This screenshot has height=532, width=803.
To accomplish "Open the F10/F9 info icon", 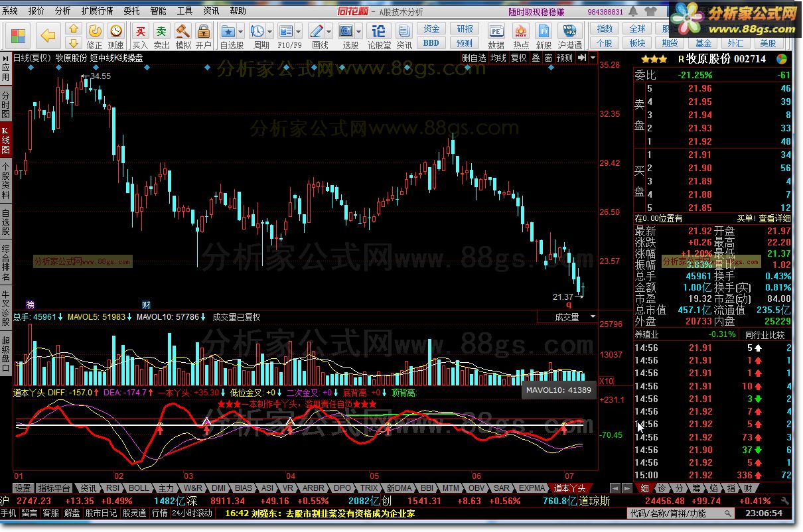I will [285, 32].
